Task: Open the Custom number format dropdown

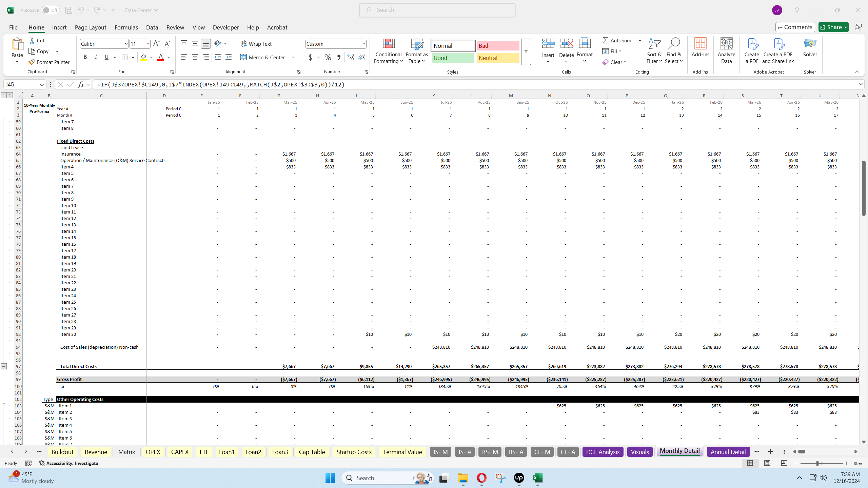Action: (x=363, y=44)
